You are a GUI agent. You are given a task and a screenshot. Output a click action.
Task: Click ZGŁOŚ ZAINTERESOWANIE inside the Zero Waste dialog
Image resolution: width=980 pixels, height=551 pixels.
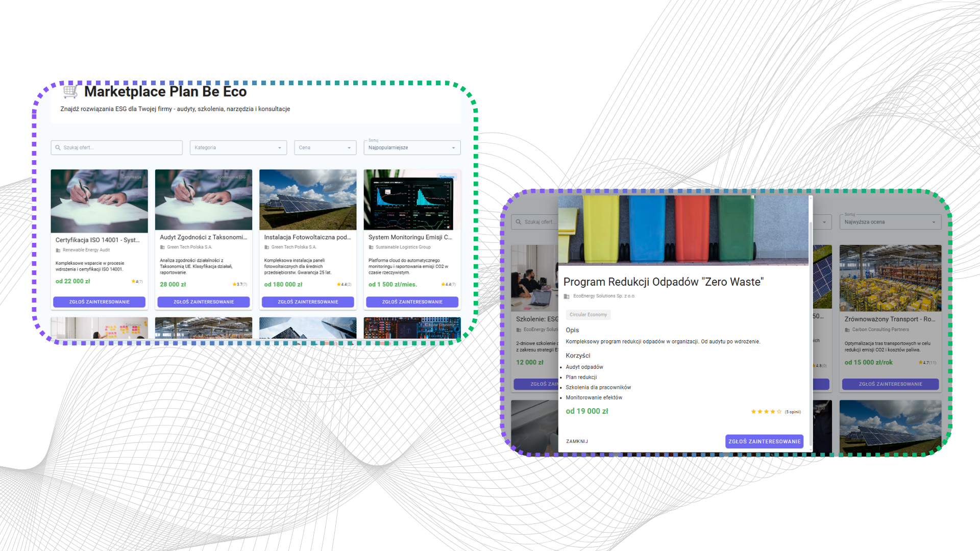tap(764, 441)
